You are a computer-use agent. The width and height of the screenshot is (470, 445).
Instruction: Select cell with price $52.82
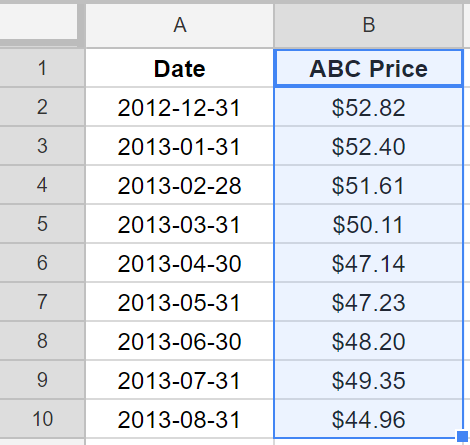click(368, 107)
